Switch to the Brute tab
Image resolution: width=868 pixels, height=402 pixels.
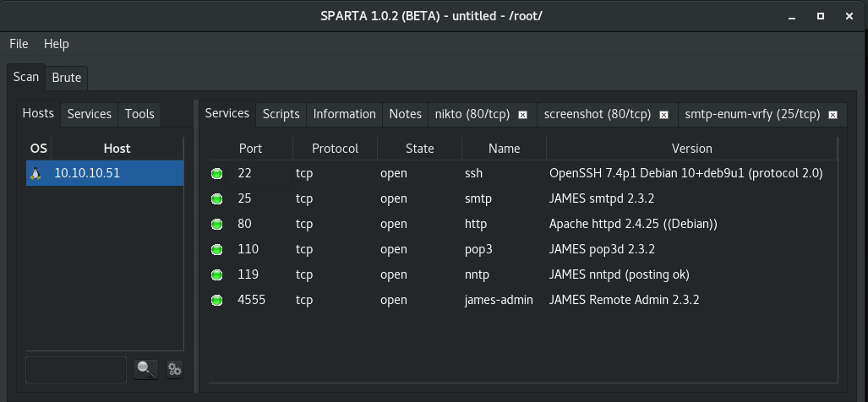click(67, 78)
